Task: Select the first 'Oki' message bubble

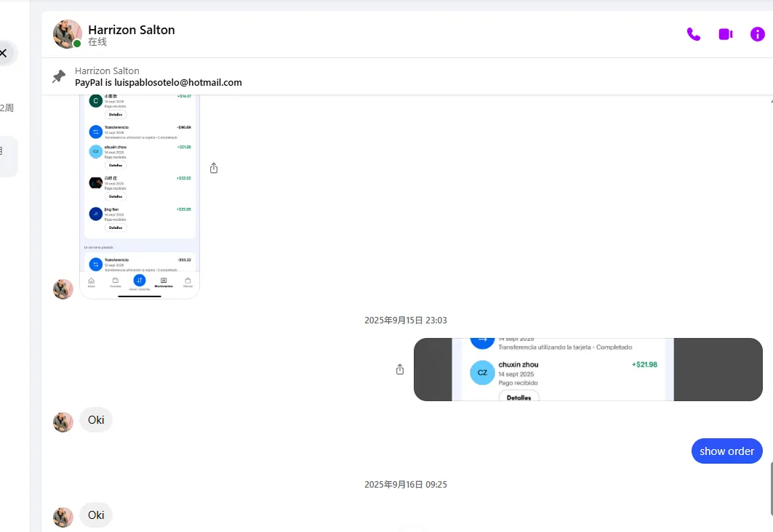Action: point(96,419)
